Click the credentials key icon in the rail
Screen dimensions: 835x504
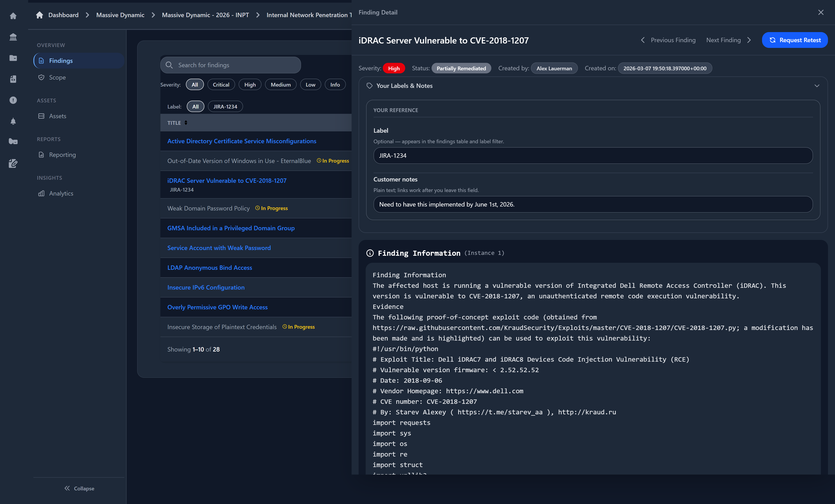[x=13, y=141]
